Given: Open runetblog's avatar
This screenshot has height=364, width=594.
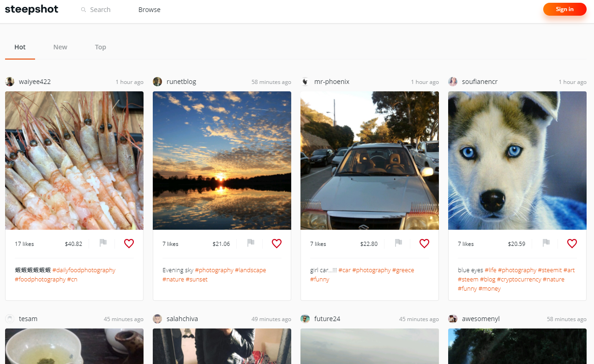Looking at the screenshot, I should (x=157, y=82).
